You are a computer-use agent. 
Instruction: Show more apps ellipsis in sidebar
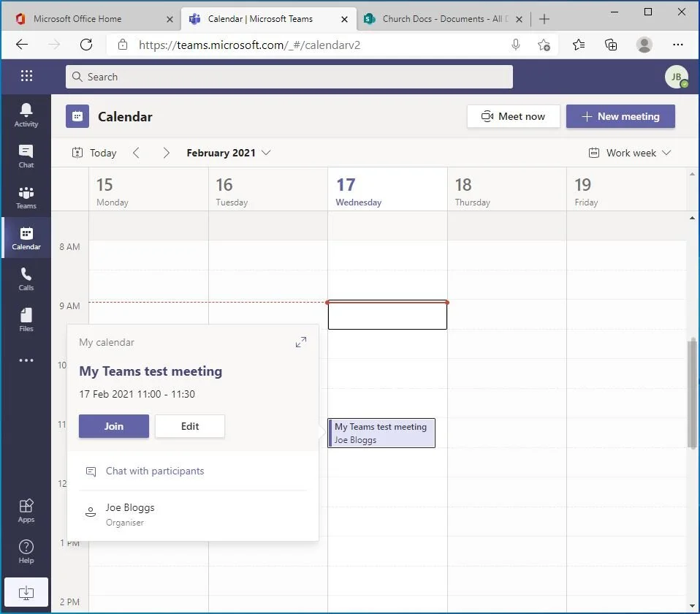[x=26, y=360]
